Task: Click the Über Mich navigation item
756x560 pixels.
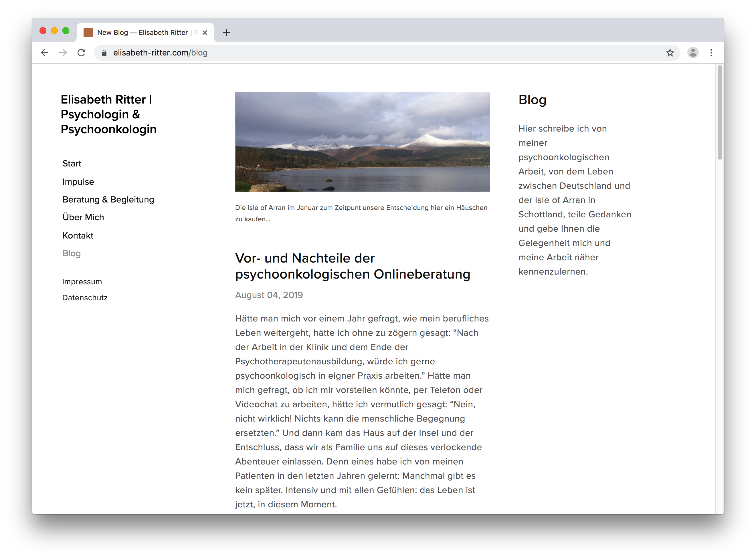Action: point(83,217)
